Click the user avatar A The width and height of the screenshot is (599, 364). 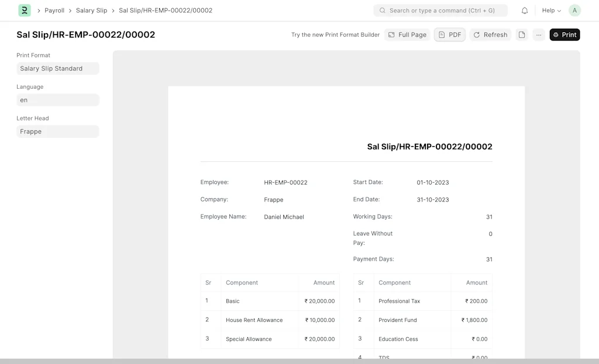tap(574, 10)
